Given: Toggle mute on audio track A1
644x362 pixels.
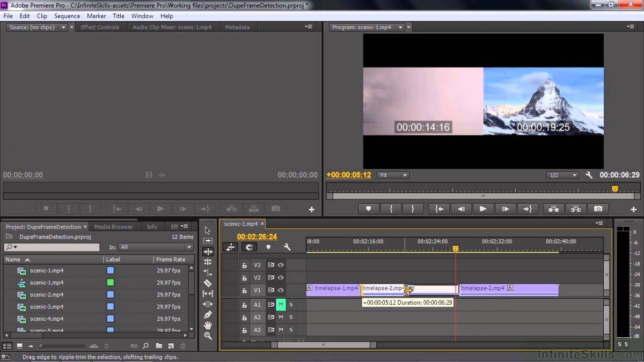Looking at the screenshot, I should [281, 305].
